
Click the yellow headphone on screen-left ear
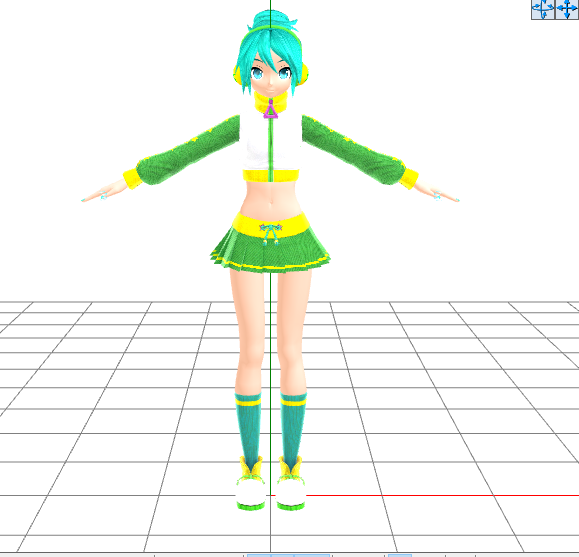point(237,74)
